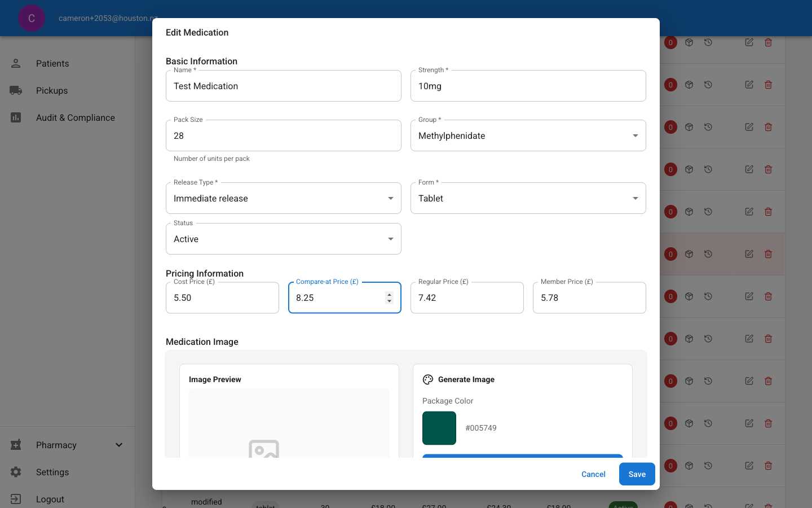Click the 'Medication Image' heading
Screen dimensions: 812x508
click(202, 341)
